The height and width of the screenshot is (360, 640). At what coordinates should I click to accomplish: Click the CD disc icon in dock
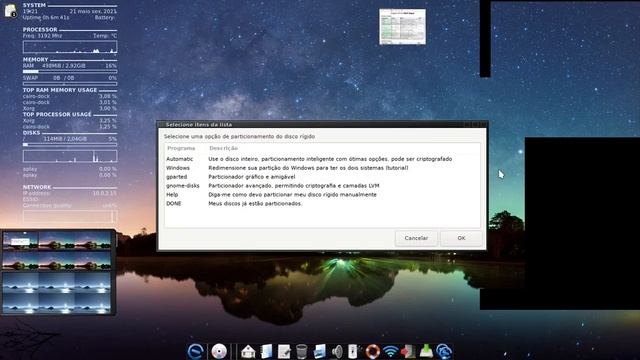219,351
